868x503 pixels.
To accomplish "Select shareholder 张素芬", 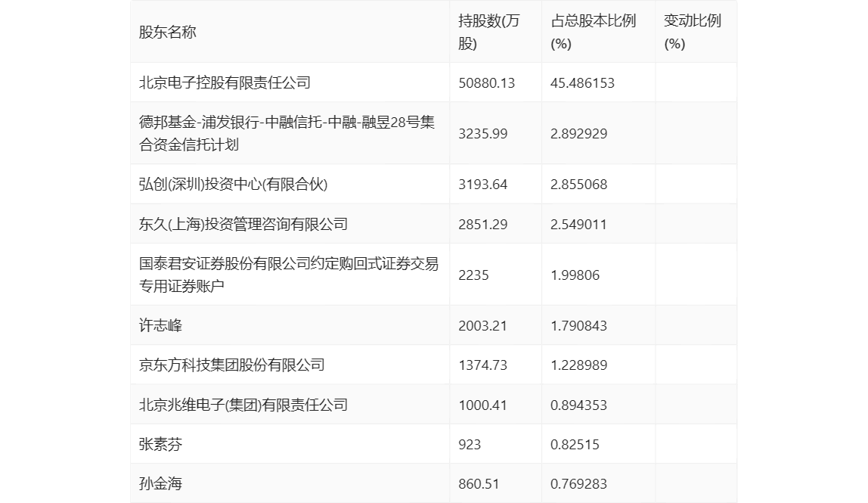I will (160, 444).
